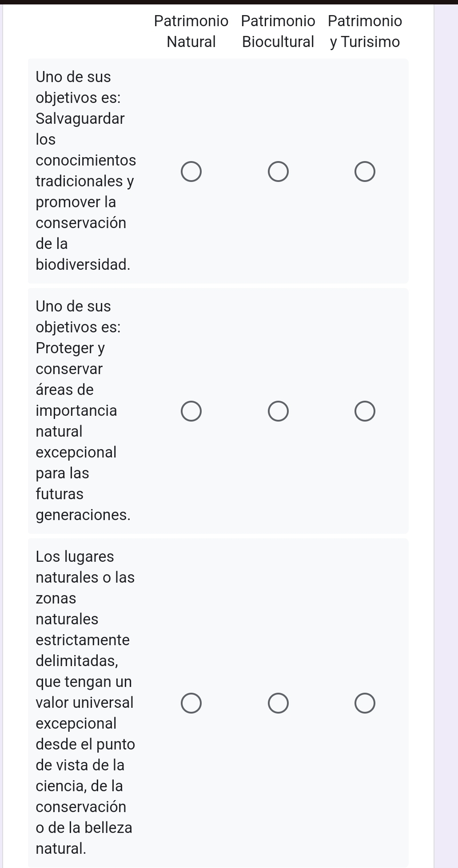Click the 'Patrimonio Biocultural' column header
458x868 pixels.
click(x=279, y=31)
